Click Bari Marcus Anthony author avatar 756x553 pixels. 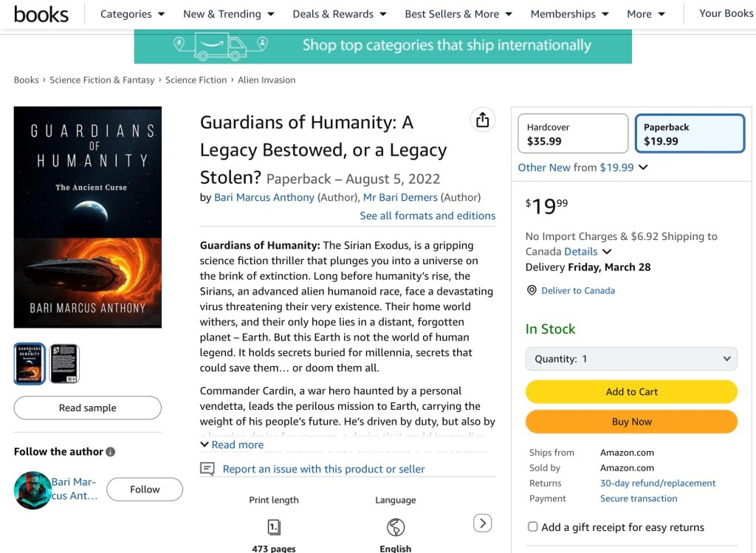click(32, 490)
